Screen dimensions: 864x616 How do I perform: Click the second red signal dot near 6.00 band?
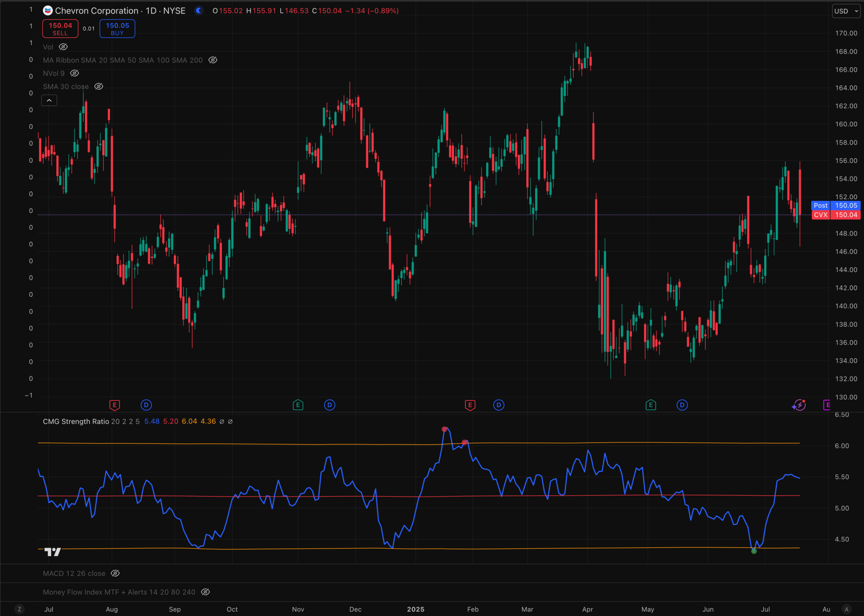[x=464, y=442]
